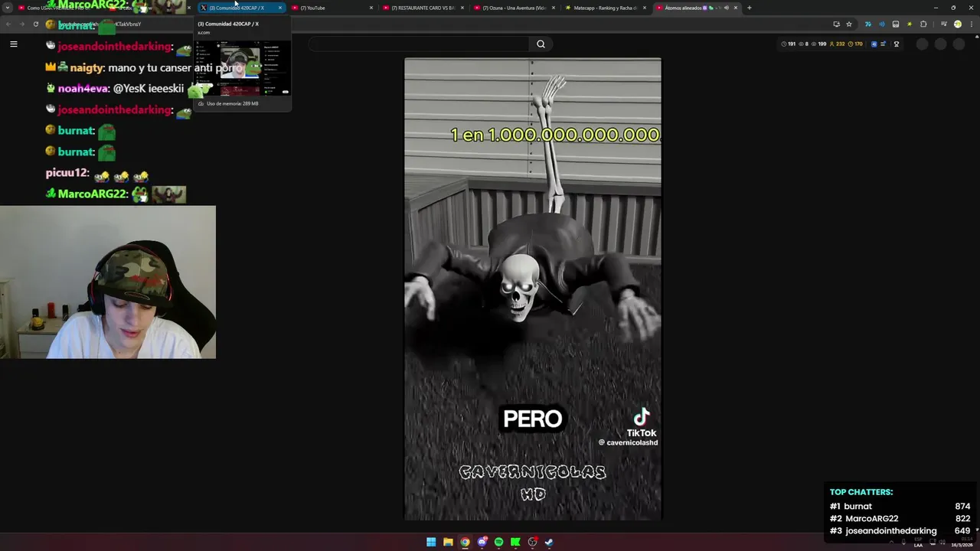Close the Ozuna - Una Aventura tab
This screenshot has width=980, height=551.
tap(554, 8)
